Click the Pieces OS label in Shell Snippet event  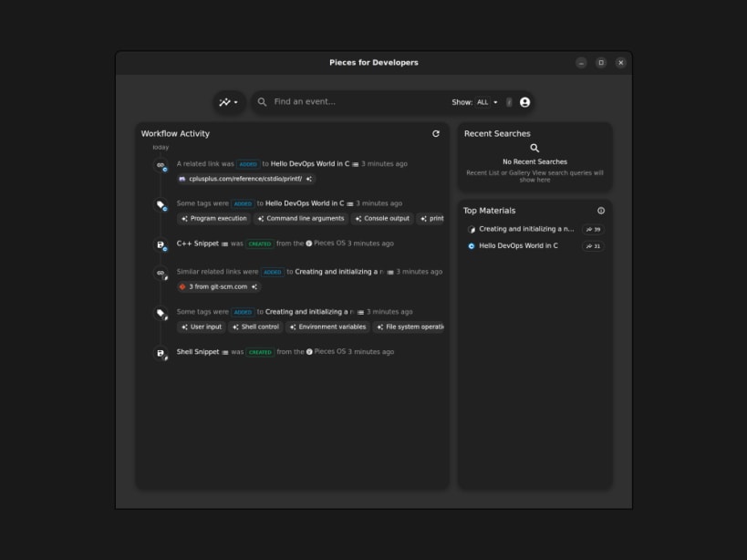tap(326, 352)
